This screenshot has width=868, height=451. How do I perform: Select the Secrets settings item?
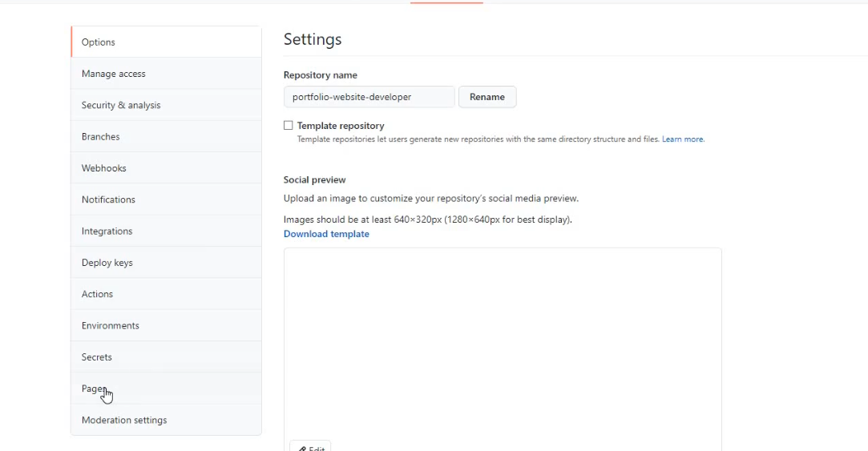[x=97, y=357]
